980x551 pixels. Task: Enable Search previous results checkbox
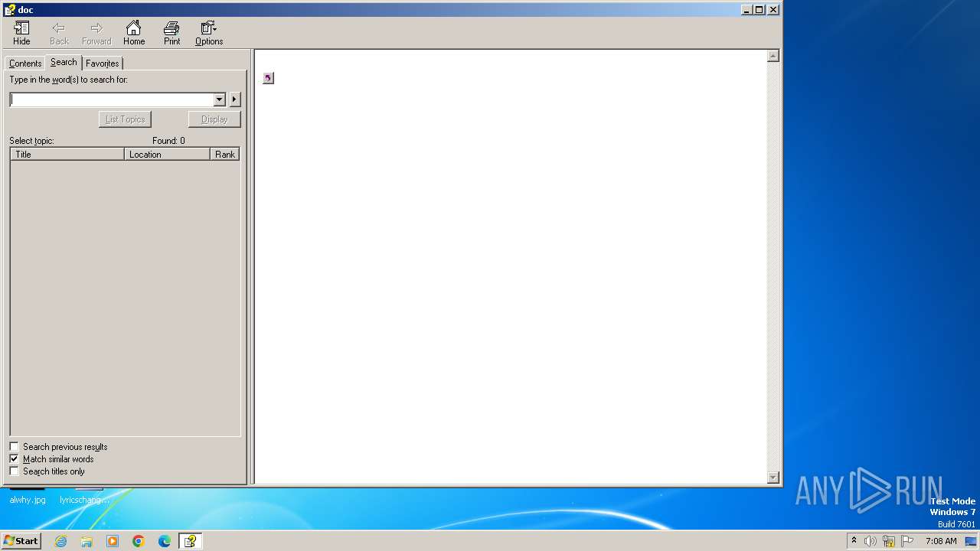[14, 446]
